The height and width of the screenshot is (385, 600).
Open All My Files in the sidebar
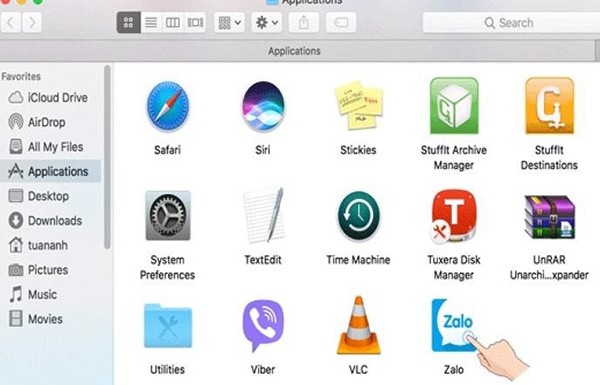pos(51,147)
